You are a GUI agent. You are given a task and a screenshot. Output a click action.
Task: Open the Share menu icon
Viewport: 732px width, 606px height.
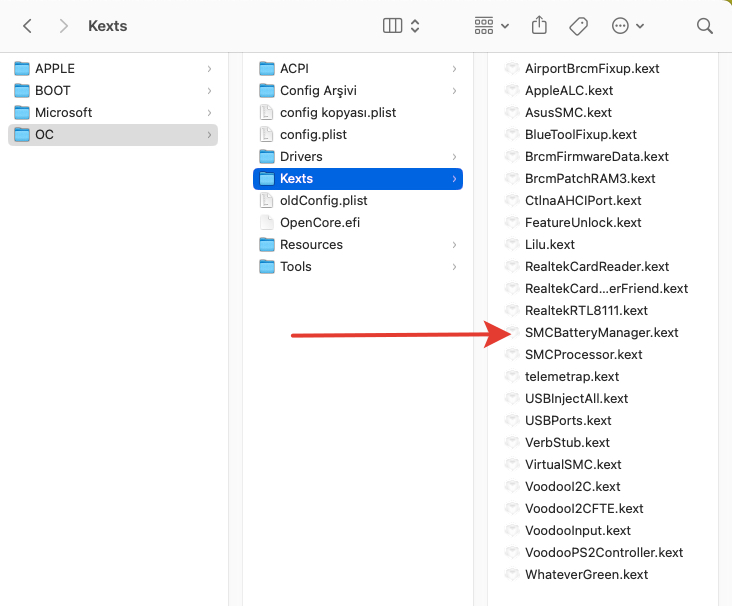pyautogui.click(x=540, y=26)
